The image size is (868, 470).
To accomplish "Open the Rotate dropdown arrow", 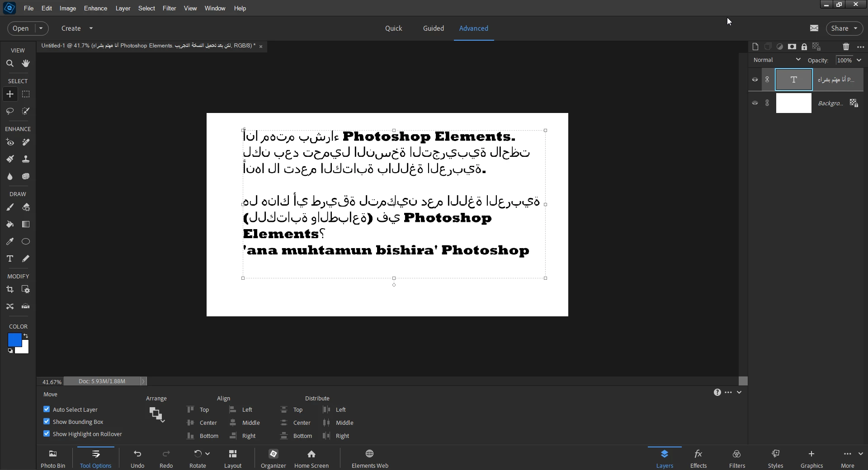I will click(208, 454).
